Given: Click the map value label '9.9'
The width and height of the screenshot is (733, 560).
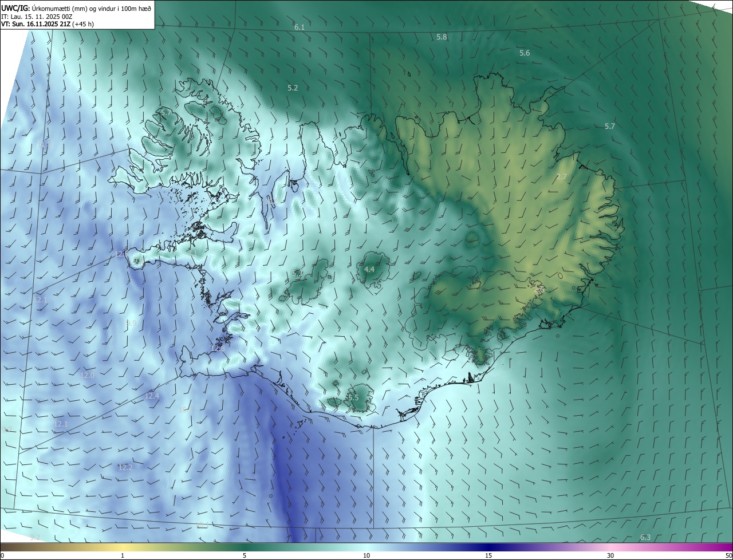Looking at the screenshot, I should coord(131,323).
